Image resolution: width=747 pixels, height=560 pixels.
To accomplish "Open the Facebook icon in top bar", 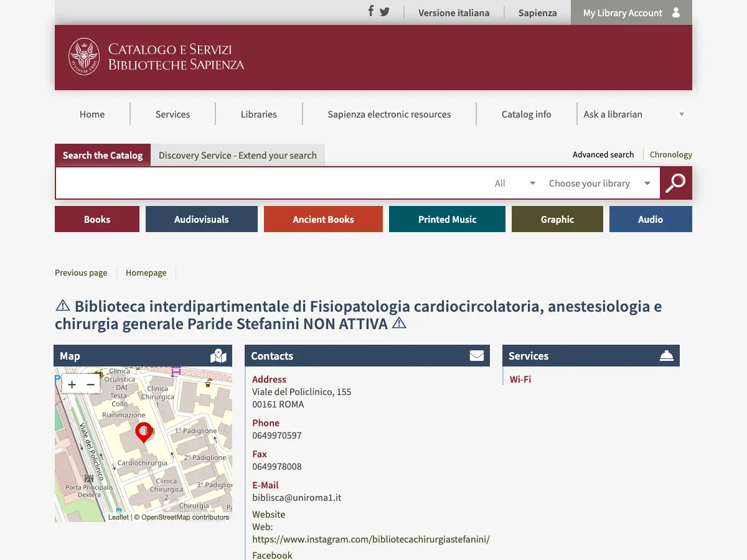I will [371, 11].
